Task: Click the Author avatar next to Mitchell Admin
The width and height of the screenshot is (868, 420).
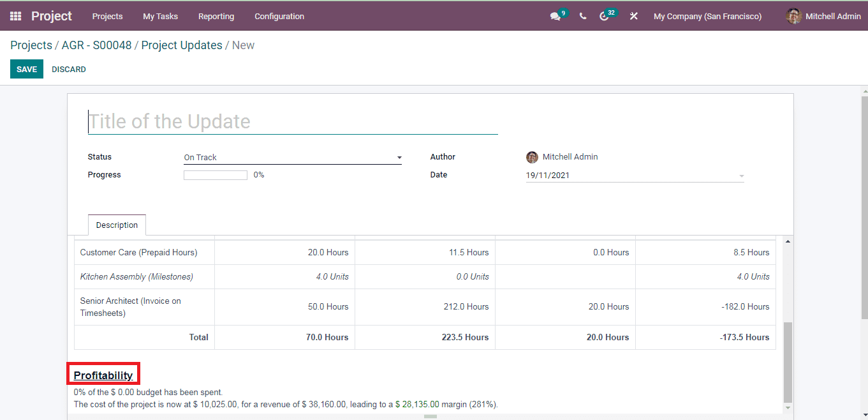Action: (x=532, y=157)
